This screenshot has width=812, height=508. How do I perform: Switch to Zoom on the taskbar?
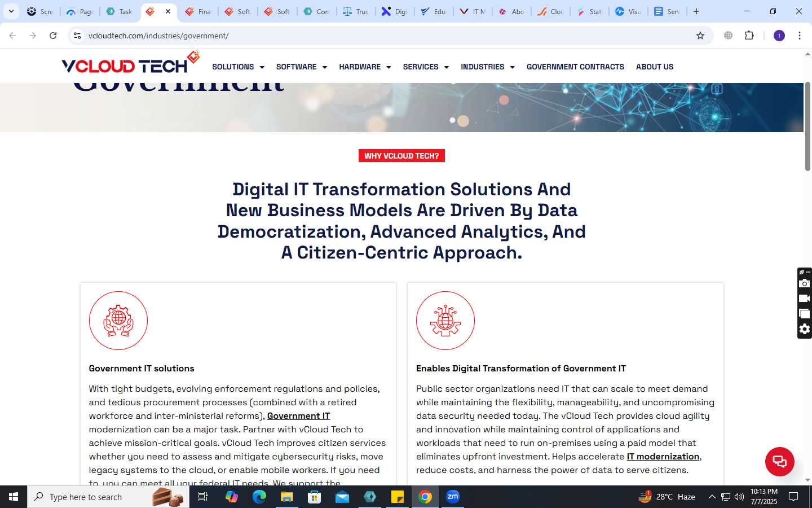[453, 497]
